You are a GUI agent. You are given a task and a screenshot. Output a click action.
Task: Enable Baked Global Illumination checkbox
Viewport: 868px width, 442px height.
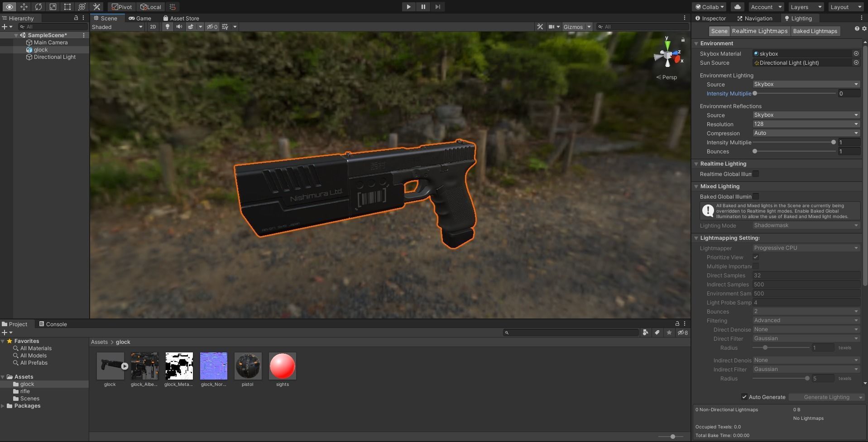point(756,196)
